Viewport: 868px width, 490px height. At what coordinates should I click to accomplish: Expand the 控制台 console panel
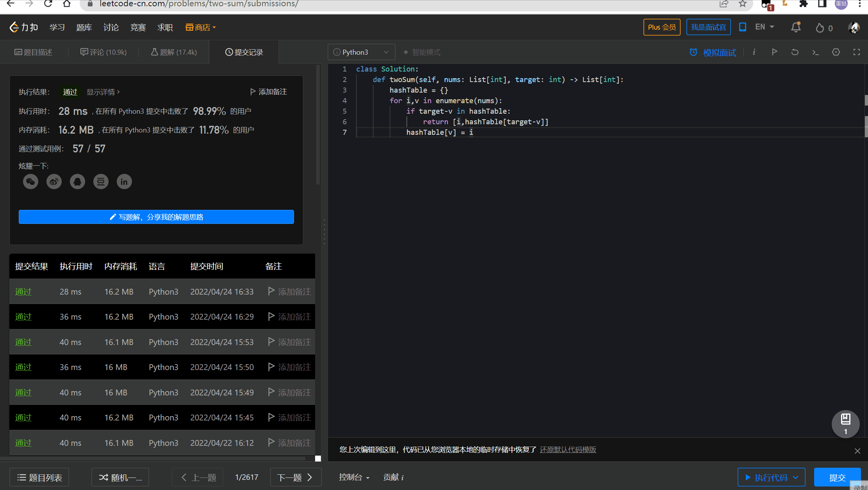(x=354, y=477)
